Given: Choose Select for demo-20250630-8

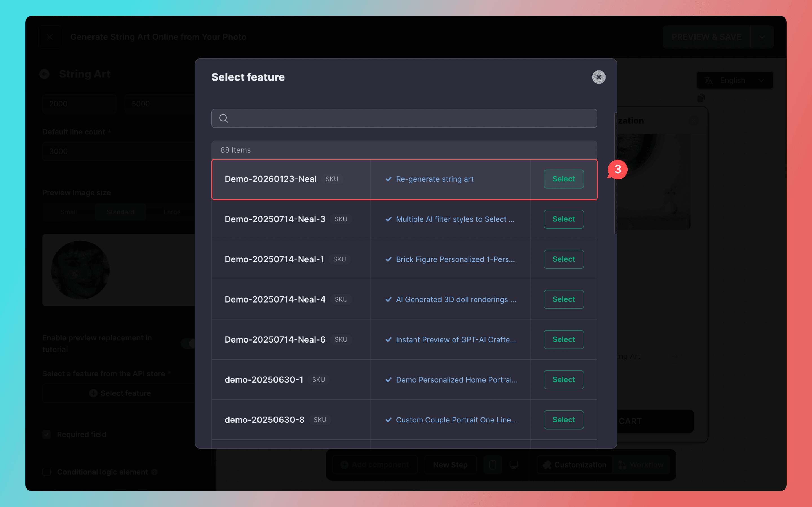Looking at the screenshot, I should click(x=563, y=420).
